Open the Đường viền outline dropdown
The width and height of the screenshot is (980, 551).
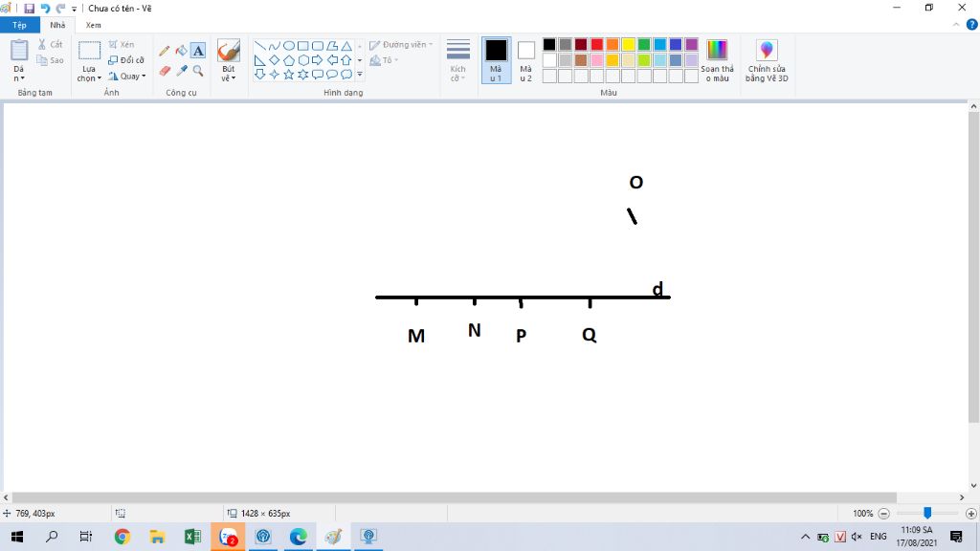tap(401, 44)
